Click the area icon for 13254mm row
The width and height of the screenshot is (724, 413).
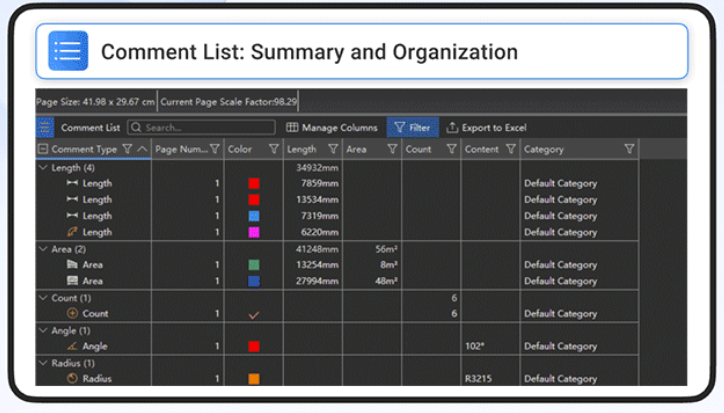[72, 264]
